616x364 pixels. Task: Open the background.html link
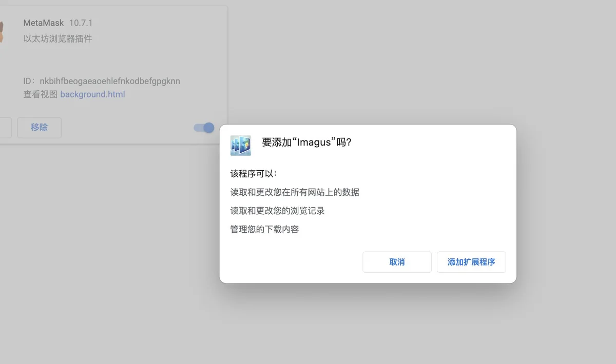click(92, 94)
